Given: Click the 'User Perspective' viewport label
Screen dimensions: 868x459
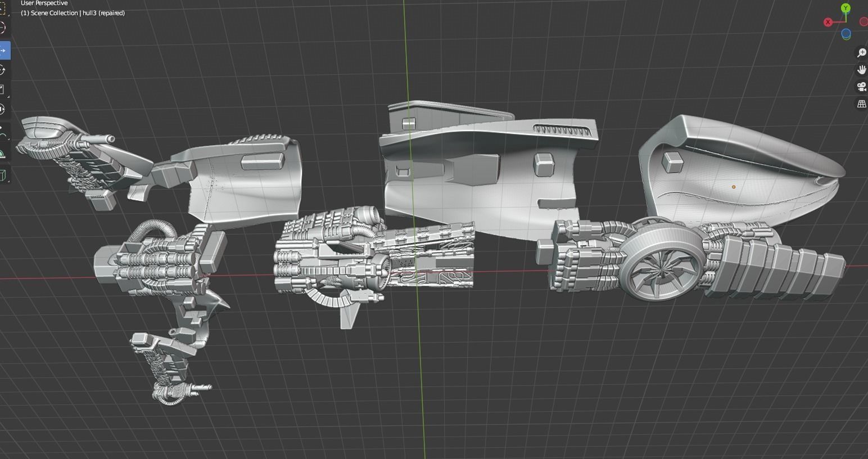Looking at the screenshot, I should [x=44, y=3].
